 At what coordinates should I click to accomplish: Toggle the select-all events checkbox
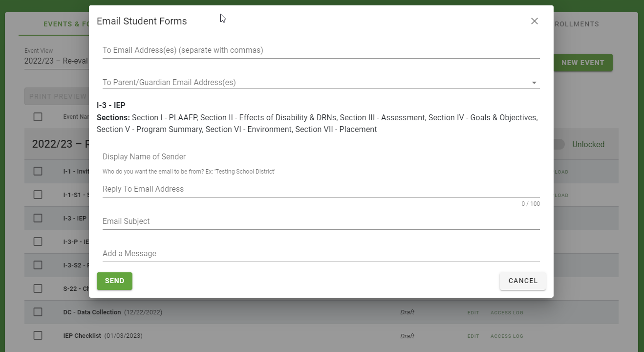coord(38,117)
